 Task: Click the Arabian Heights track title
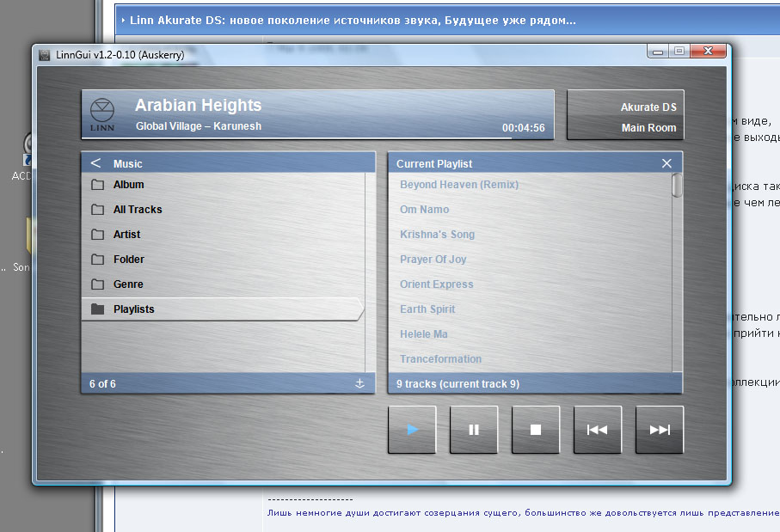point(198,105)
